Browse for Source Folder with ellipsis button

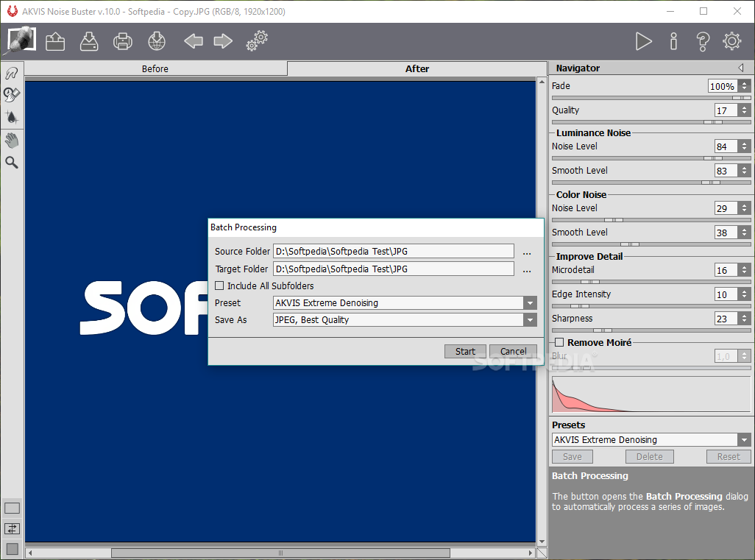(527, 252)
